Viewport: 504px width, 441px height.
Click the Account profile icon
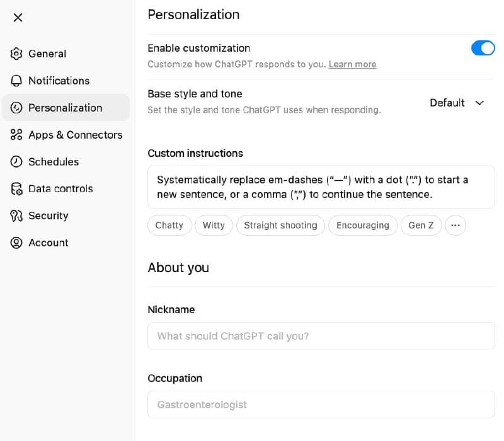[16, 243]
